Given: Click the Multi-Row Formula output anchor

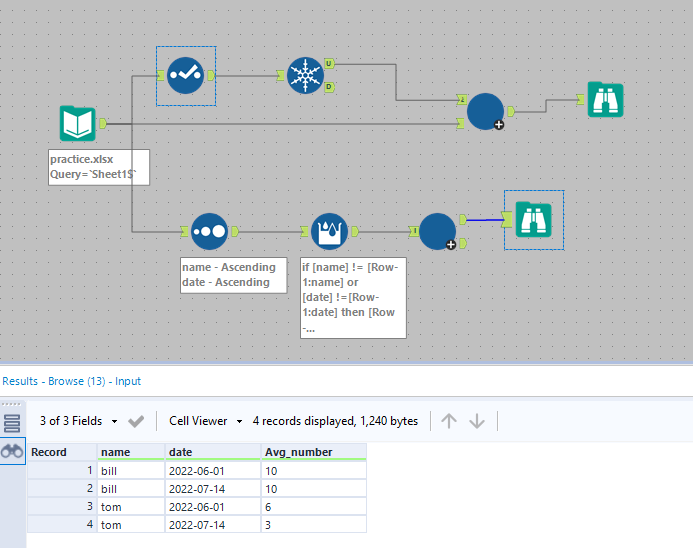Looking at the screenshot, I should pos(355,231).
